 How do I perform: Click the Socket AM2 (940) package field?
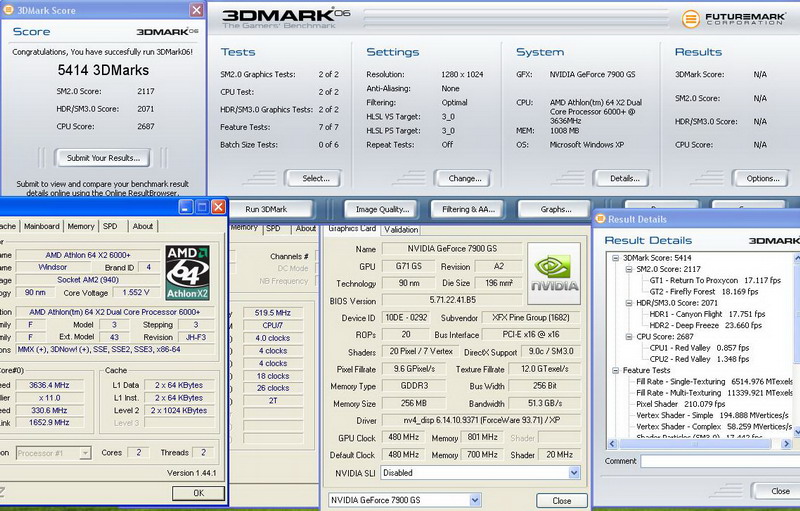(x=88, y=279)
